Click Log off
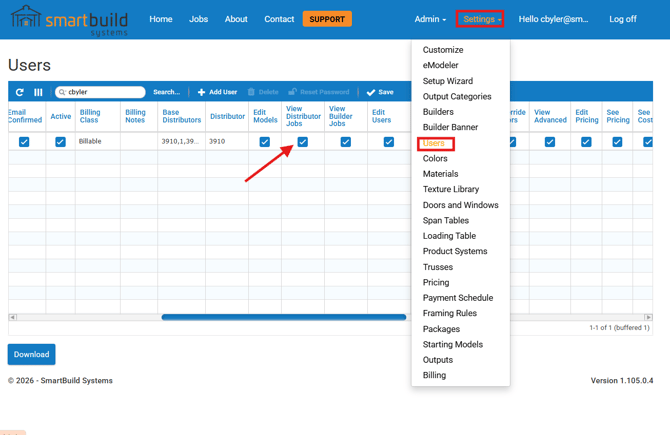The image size is (670, 435). point(623,19)
